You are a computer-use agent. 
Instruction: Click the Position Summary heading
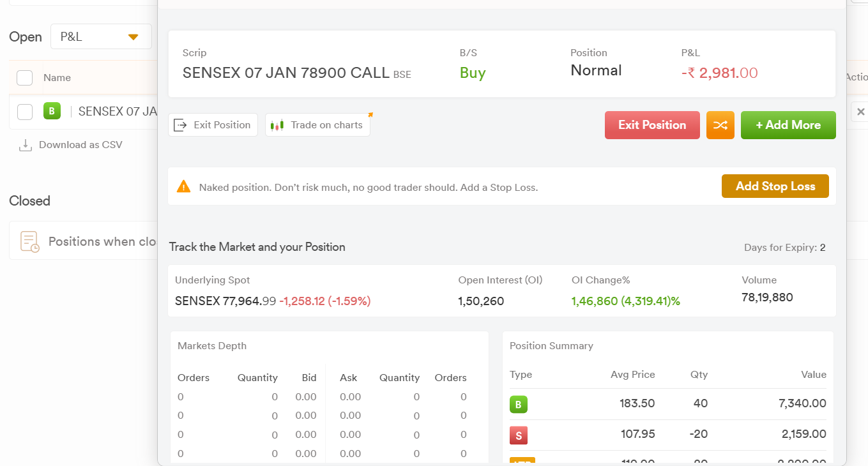click(551, 346)
